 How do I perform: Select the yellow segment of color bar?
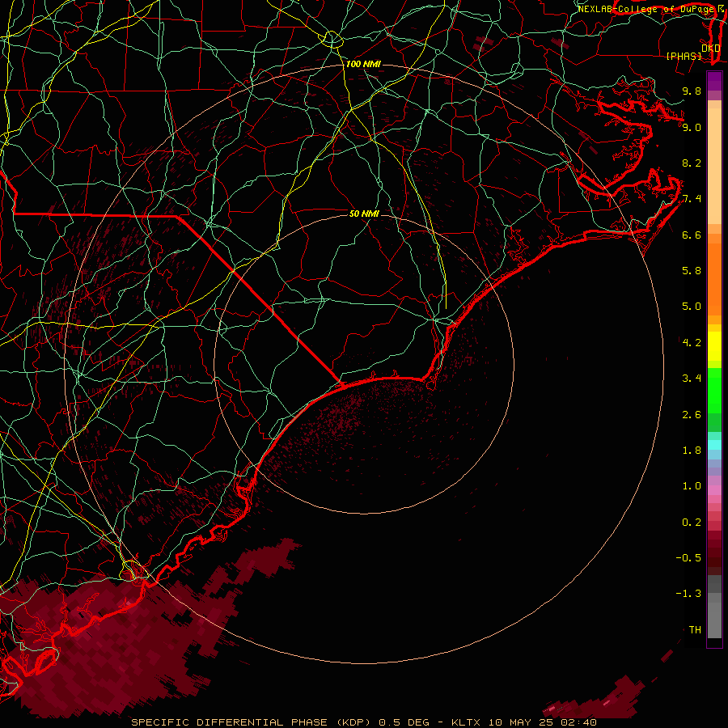click(x=714, y=346)
